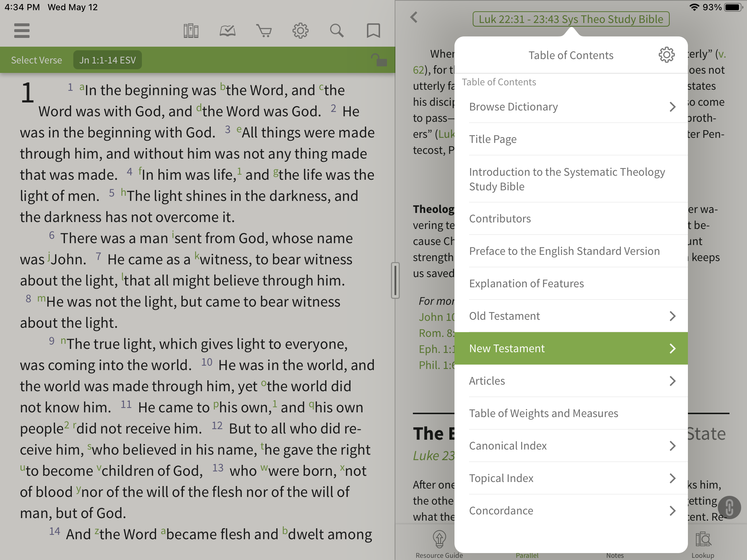Tap cross-reference letter 'a' in verse 1
The image size is (747, 560).
(82, 87)
